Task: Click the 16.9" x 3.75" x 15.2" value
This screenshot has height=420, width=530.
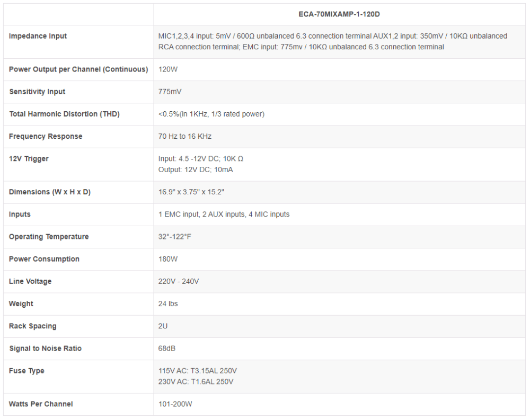Action: [x=191, y=192]
